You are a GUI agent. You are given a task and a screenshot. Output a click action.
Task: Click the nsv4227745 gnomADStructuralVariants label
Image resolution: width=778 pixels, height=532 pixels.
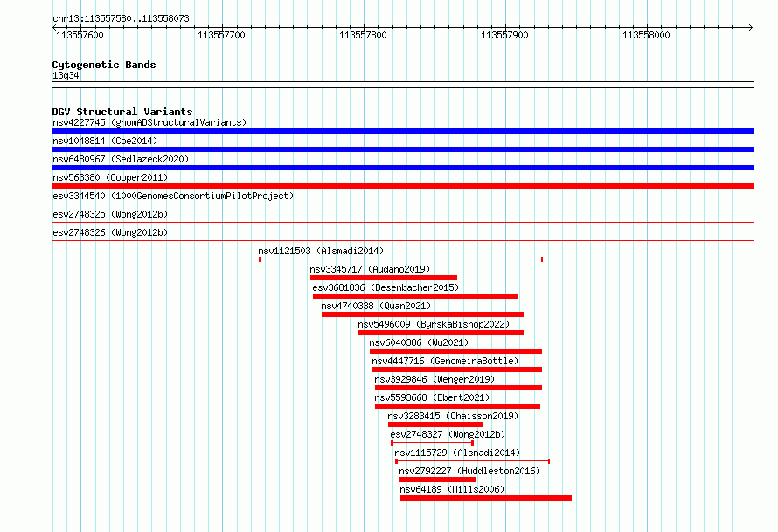(x=149, y=122)
